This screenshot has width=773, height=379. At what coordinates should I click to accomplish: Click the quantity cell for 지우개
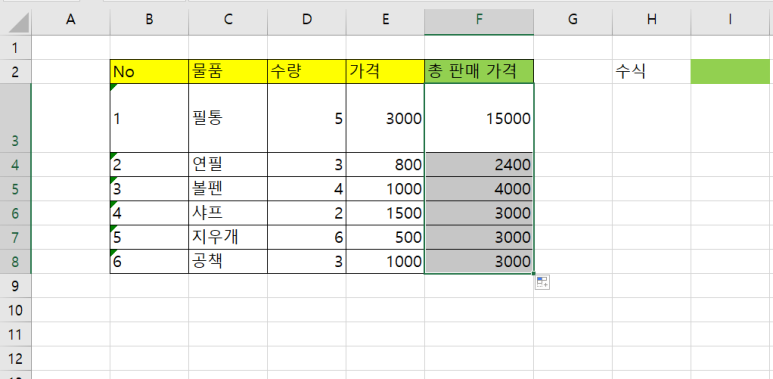307,237
